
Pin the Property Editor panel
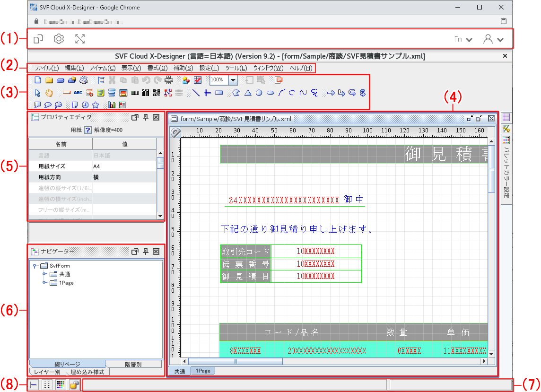(146, 117)
